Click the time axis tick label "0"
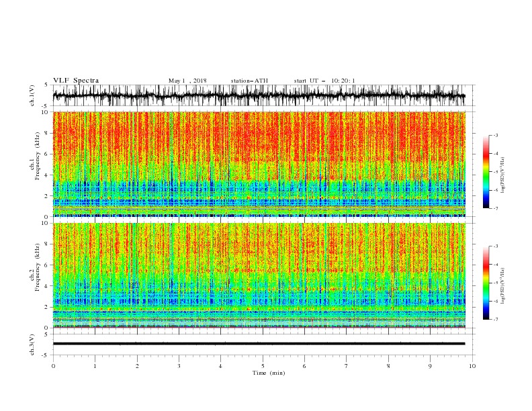Screen dimensions: 532x411 [x=53, y=366]
